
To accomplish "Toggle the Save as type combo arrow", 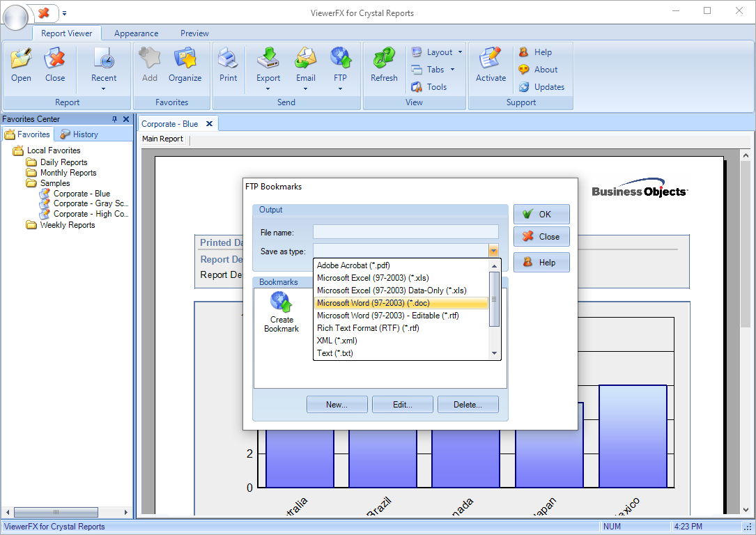I will (x=493, y=251).
